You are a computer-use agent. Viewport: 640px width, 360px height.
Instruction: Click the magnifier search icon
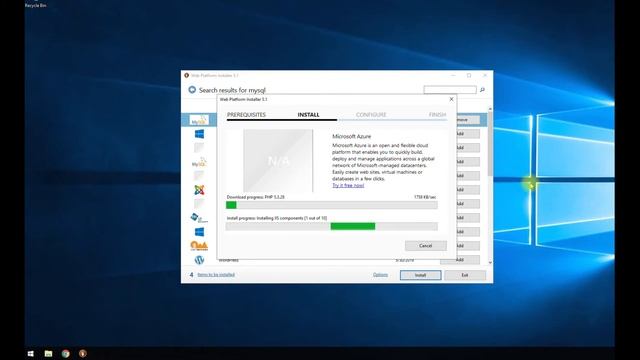point(482,90)
